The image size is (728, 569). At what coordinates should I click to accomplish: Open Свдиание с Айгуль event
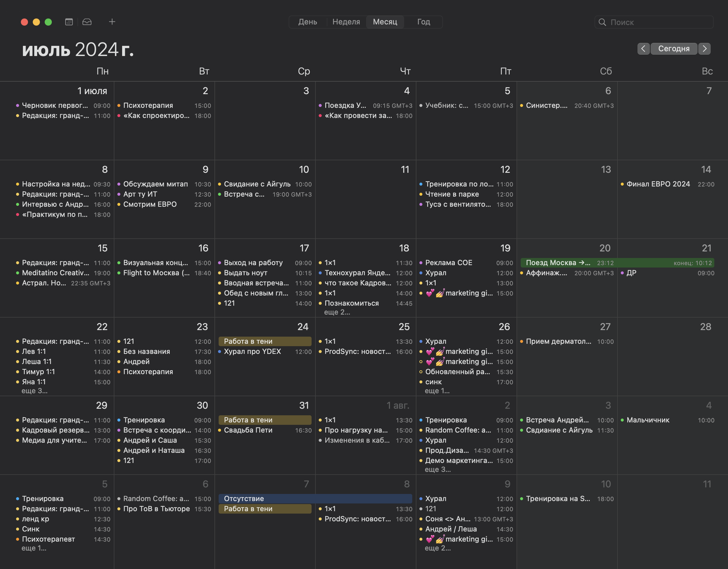(567, 431)
